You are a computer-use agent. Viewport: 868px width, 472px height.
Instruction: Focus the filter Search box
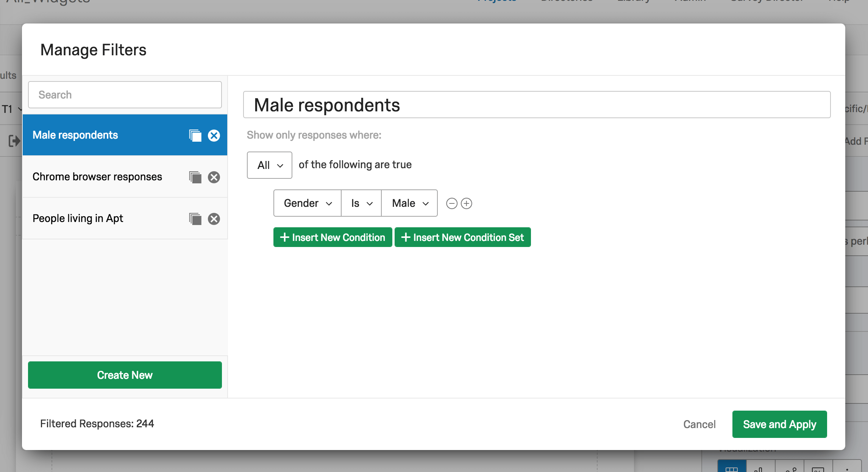tap(125, 95)
